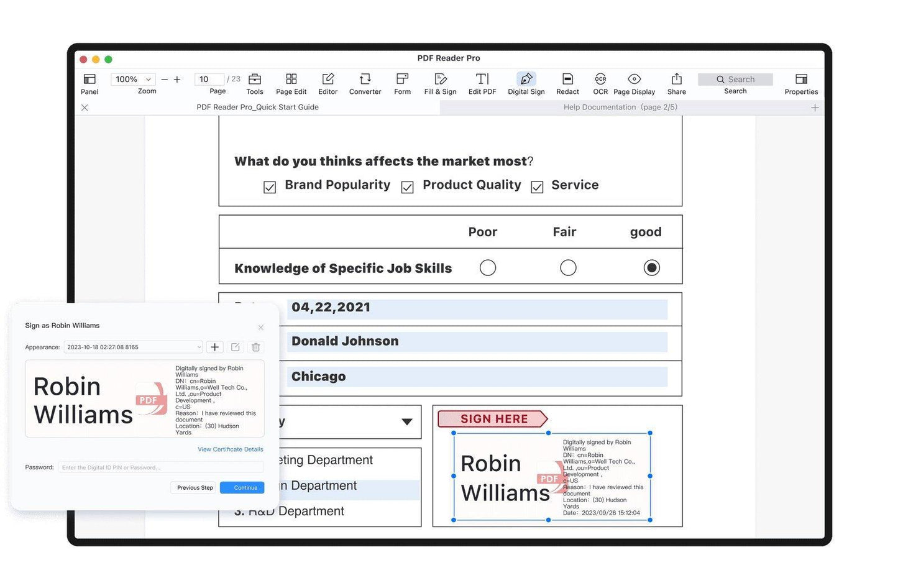Open the Fill & Sign tool
This screenshot has width=898, height=588.
pyautogui.click(x=440, y=83)
